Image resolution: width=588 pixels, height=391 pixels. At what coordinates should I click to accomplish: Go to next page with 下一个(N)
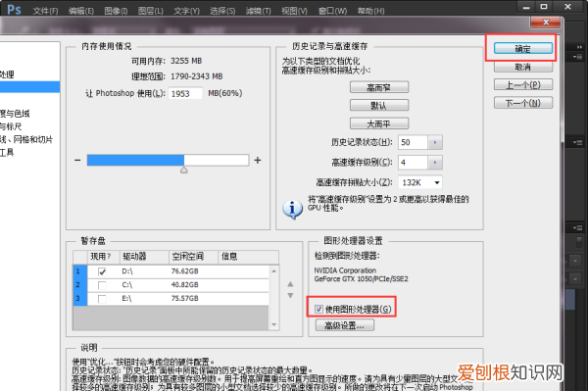point(523,103)
